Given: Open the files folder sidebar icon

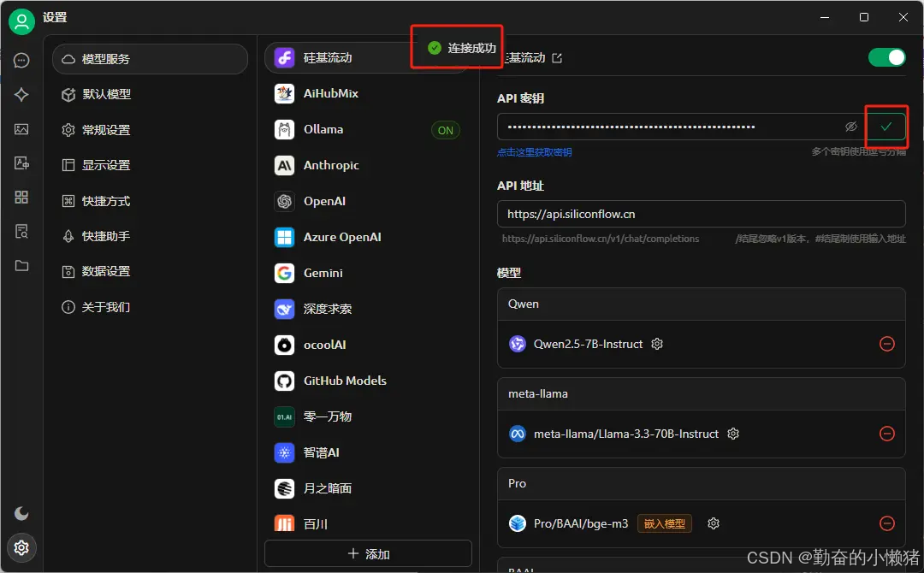Looking at the screenshot, I should pyautogui.click(x=21, y=266).
